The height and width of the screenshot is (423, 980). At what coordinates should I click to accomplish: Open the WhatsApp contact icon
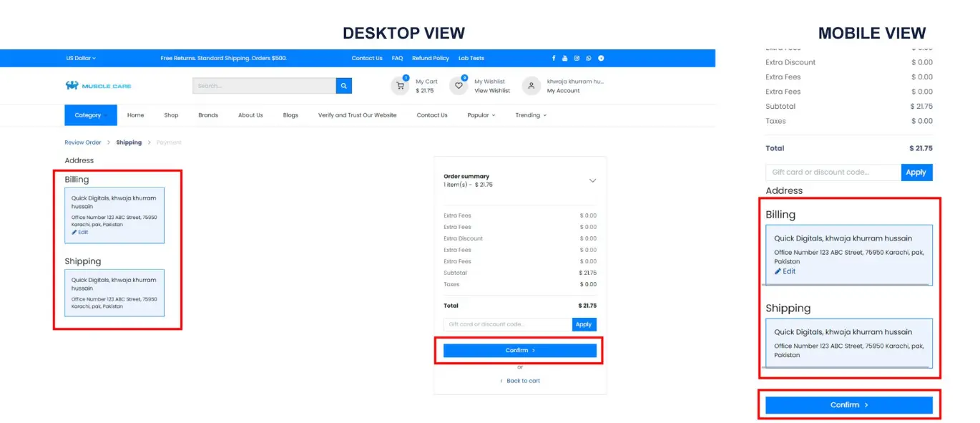tap(589, 58)
